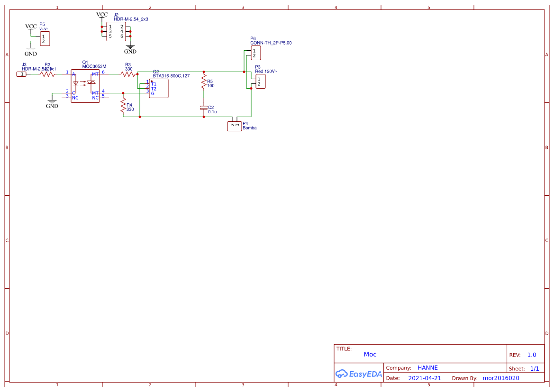Viewport: 554px width, 392px height.
Task: Click the C2 0.1u capacitor symbol
Action: [204, 109]
